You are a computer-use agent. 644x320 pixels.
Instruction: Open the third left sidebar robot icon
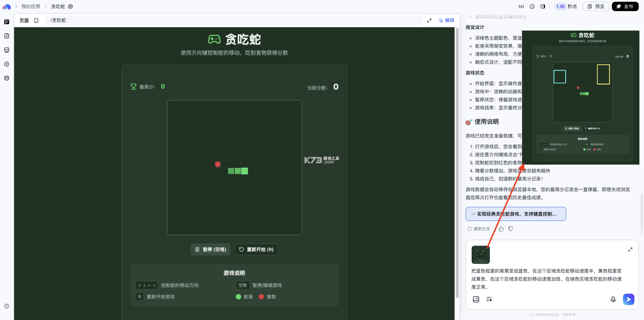point(7,50)
